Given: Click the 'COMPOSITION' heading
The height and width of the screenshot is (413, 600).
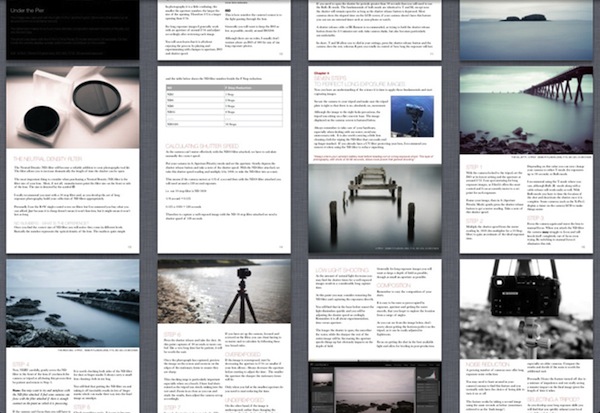Looking at the screenshot, I should click(x=393, y=286).
